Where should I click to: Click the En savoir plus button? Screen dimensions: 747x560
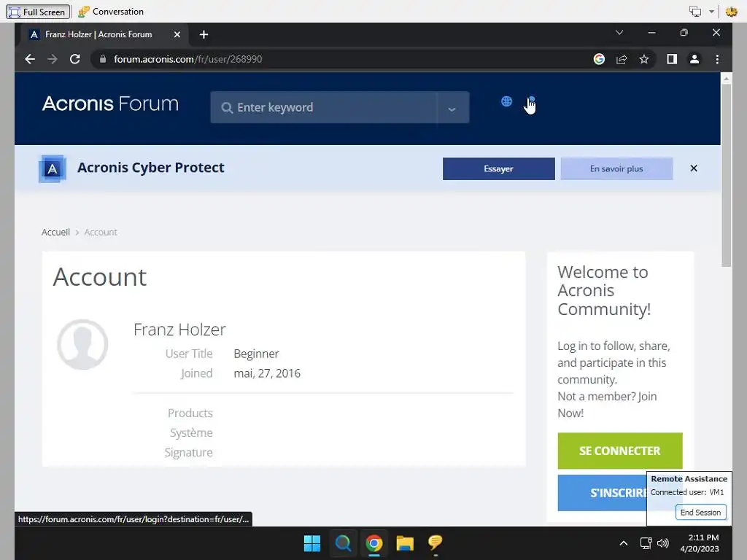pos(616,168)
